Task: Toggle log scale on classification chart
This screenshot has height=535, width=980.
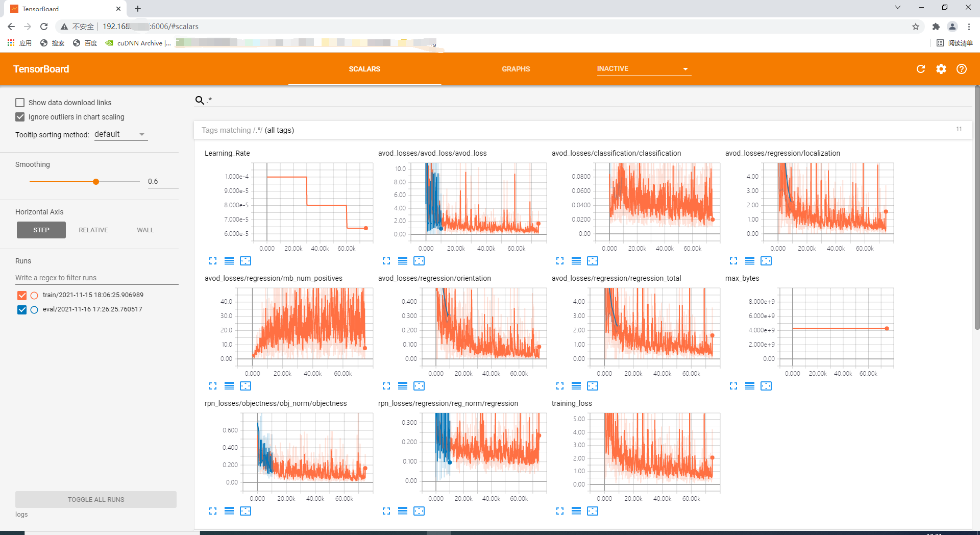Action: point(576,261)
